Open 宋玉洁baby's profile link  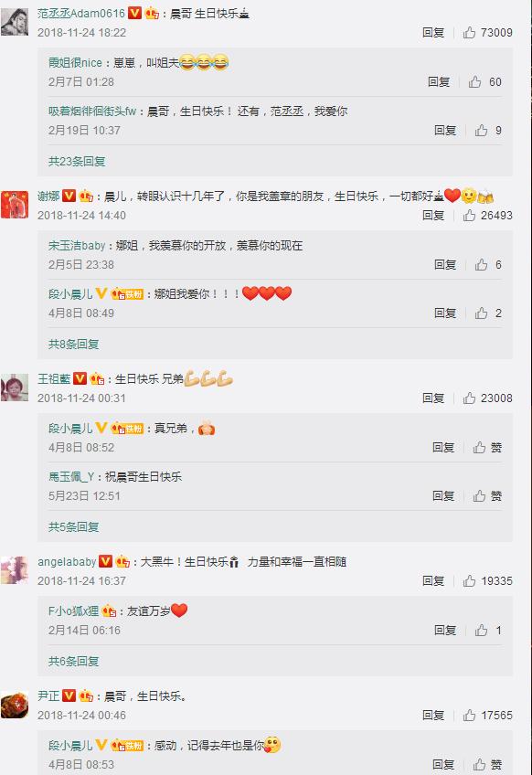[77, 245]
